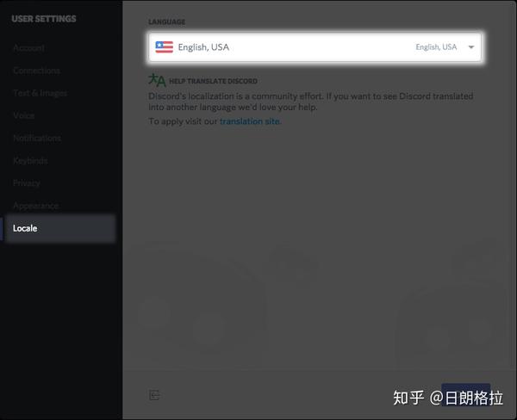Click the language dropdown arrow
Image resolution: width=517 pixels, height=420 pixels.
click(x=471, y=47)
